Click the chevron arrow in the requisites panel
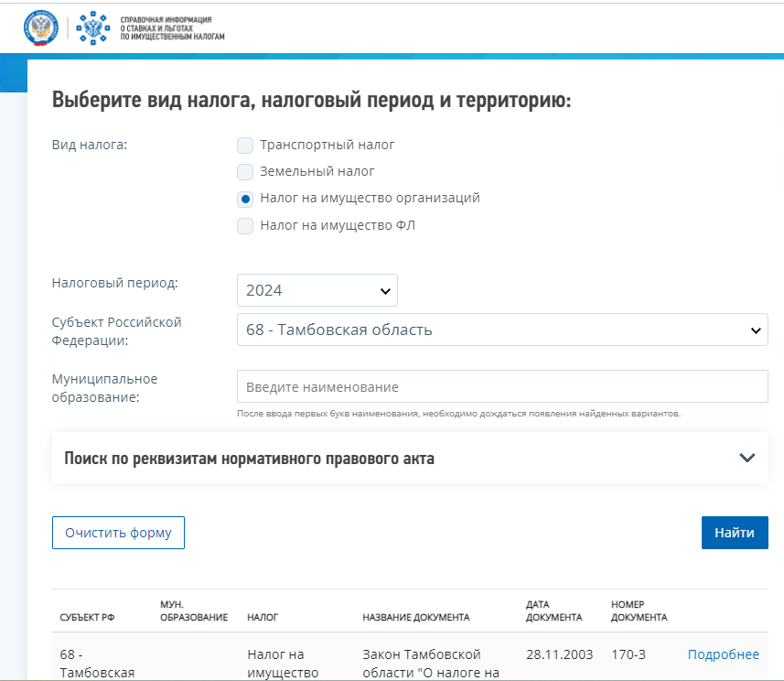The height and width of the screenshot is (681, 784). click(746, 459)
